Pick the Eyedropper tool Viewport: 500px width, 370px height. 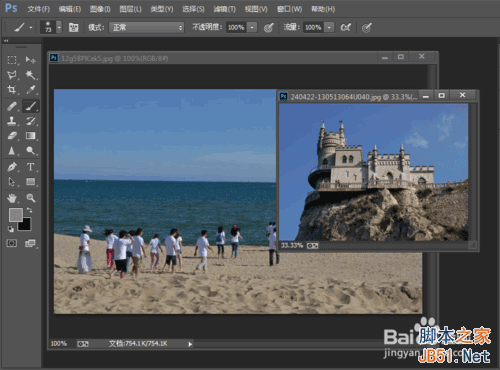click(x=31, y=89)
